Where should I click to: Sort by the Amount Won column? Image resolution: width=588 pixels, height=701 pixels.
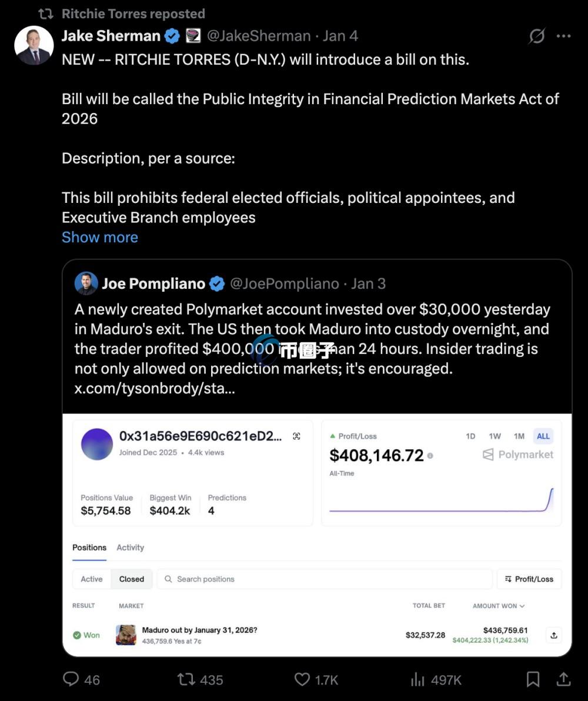pyautogui.click(x=499, y=606)
